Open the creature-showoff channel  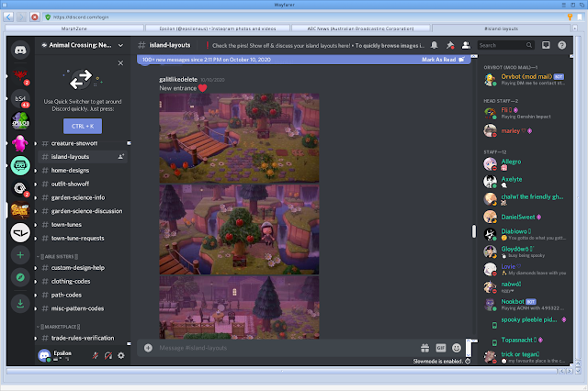(x=83, y=143)
